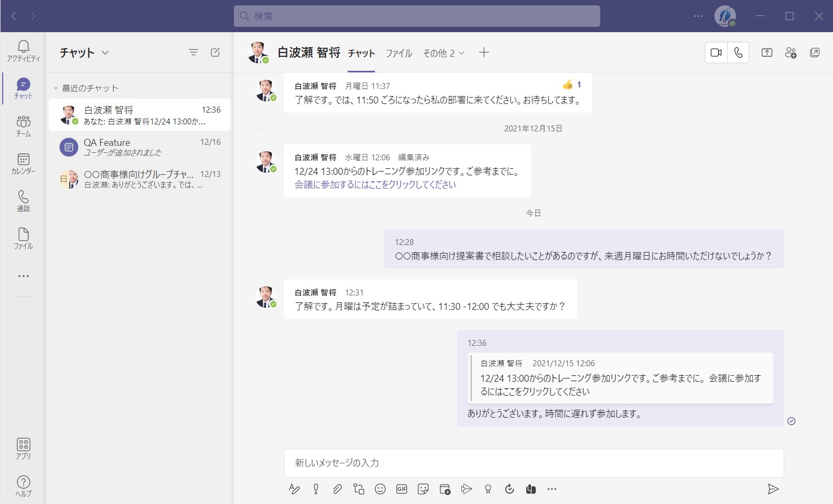Screen dimensions: 833x504
Task: Open the sticker picker below message box
Action: [x=423, y=489]
